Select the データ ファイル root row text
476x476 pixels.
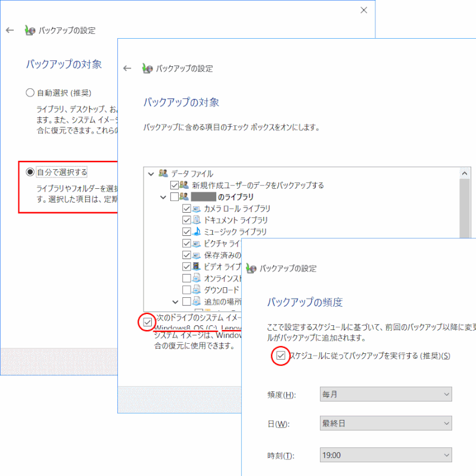(192, 173)
